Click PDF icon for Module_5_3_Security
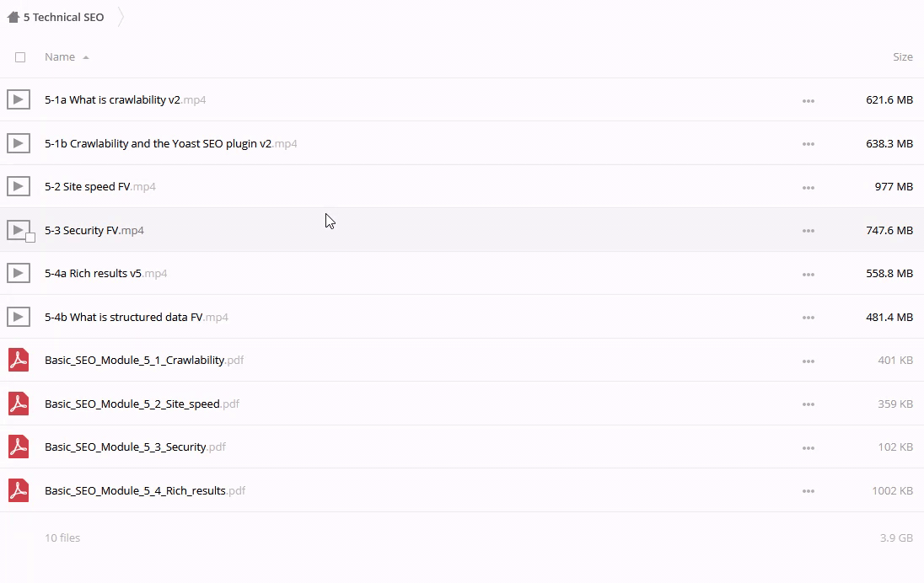Screen dimensions: 924x583 pos(18,447)
